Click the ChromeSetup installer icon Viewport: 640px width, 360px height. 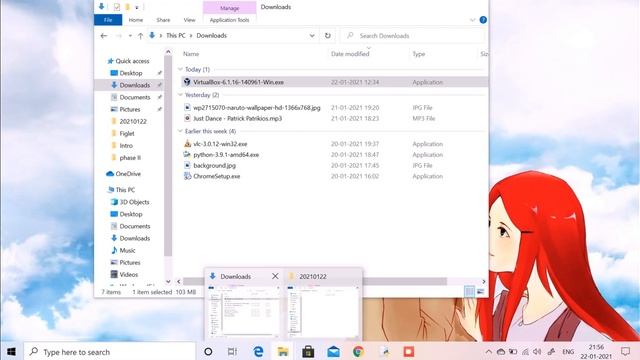187,176
